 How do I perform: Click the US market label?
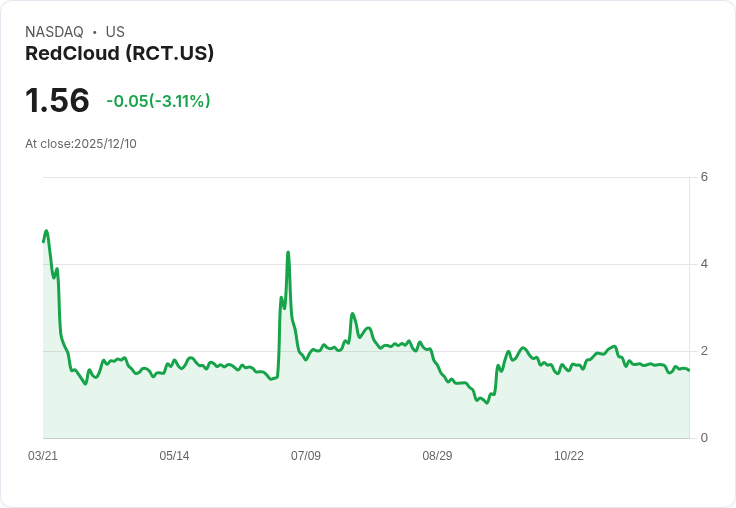click(x=115, y=32)
